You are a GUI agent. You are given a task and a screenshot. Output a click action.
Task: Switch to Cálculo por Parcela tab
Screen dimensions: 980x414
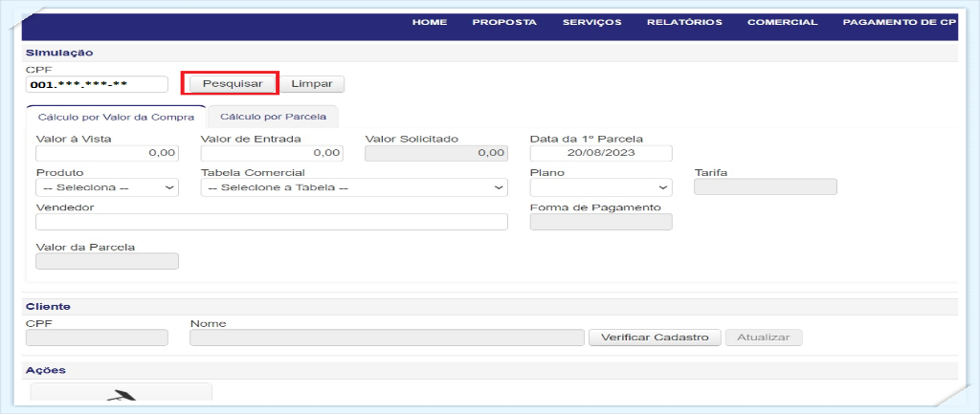[273, 117]
